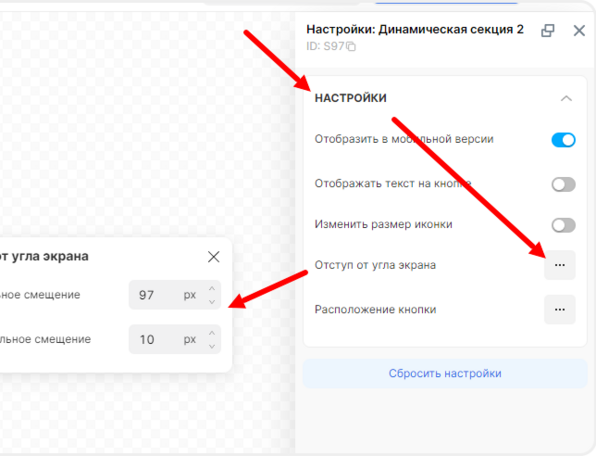Click the ID: S97 text
The image size is (596, 456).
tap(325, 46)
